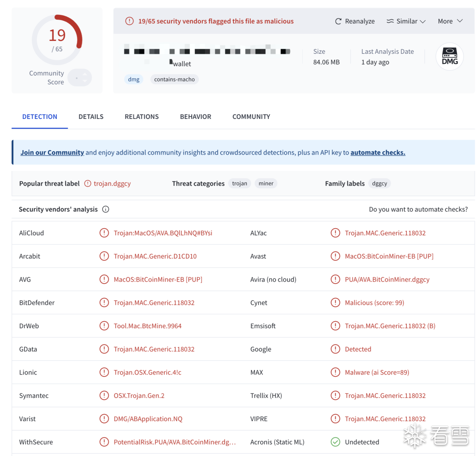Screen dimensions: 476x456
Task: Click the Arcabit detection alert icon
Action: 104,256
